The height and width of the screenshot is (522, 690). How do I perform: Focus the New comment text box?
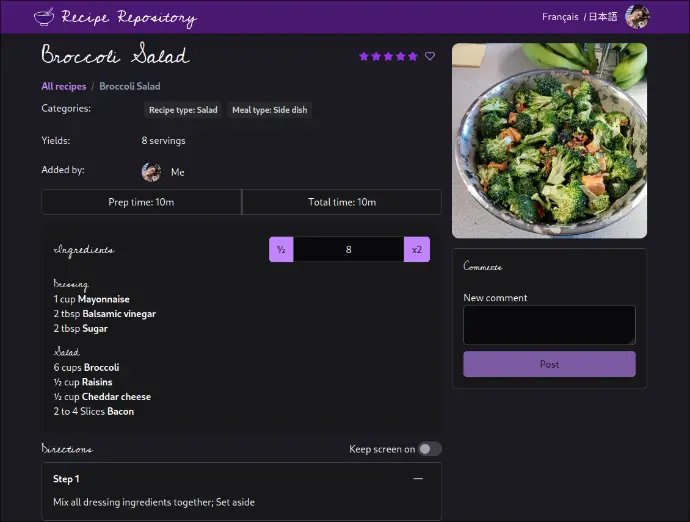coord(549,325)
